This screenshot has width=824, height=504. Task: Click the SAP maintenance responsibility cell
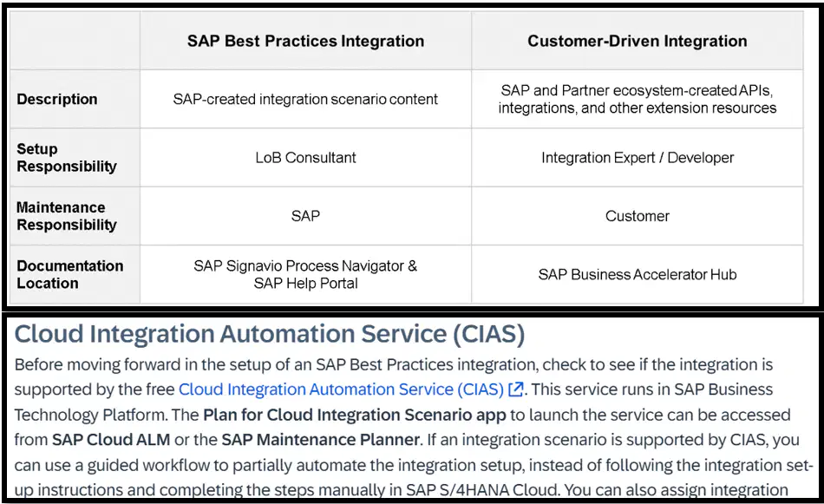[305, 216]
